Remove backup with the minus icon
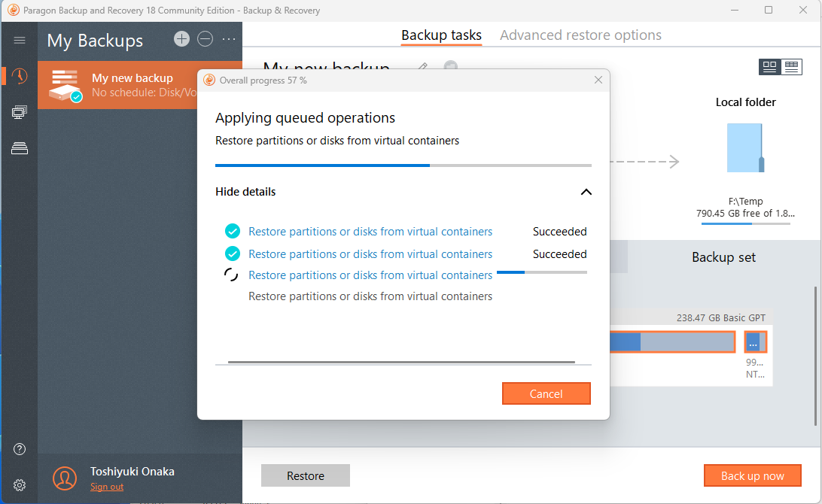Viewport: 822px width, 504px height. click(205, 39)
